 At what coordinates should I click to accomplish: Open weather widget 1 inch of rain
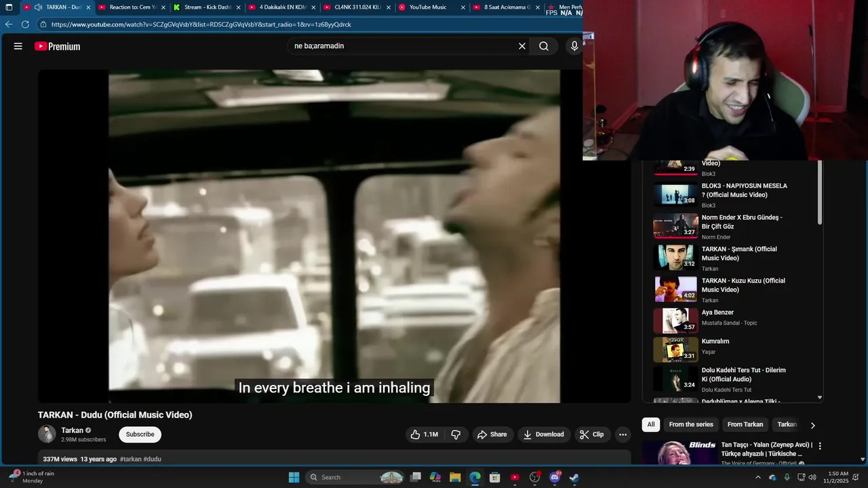tap(31, 477)
